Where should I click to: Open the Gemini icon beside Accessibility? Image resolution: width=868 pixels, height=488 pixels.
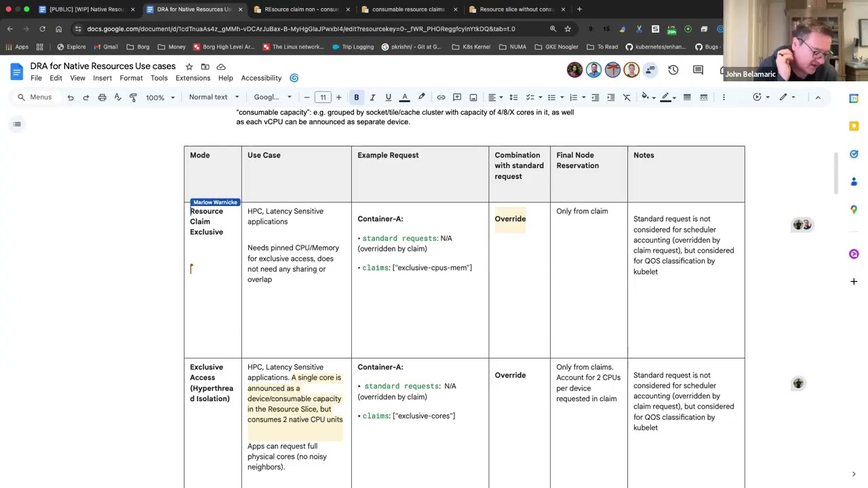(x=294, y=78)
